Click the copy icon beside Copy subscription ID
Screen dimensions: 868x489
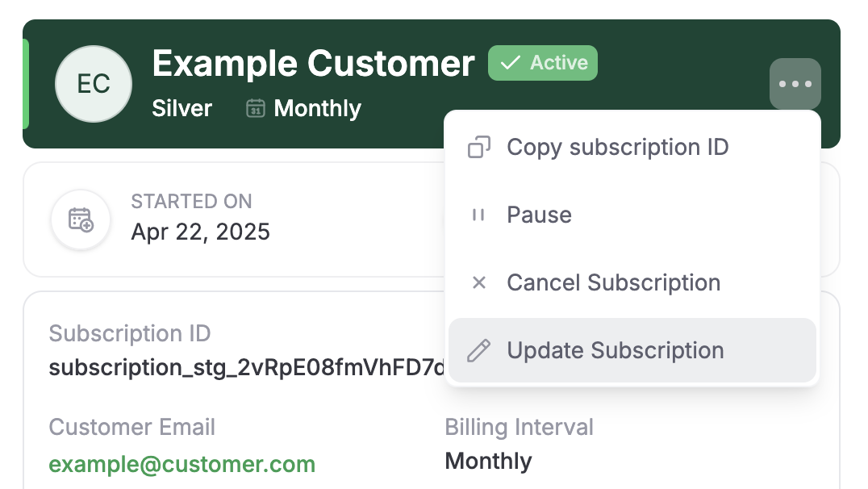(479, 148)
